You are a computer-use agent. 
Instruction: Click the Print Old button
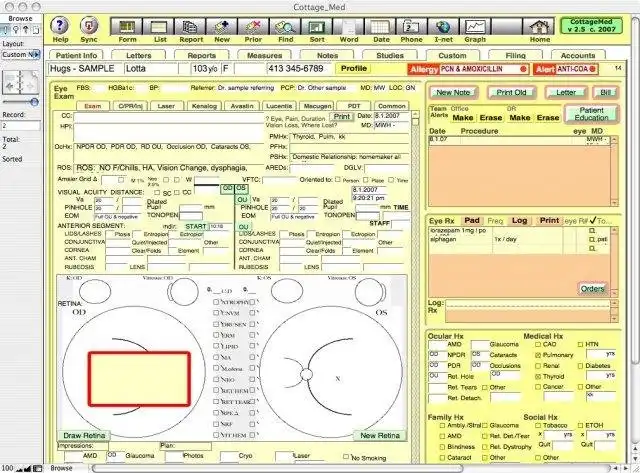click(511, 93)
